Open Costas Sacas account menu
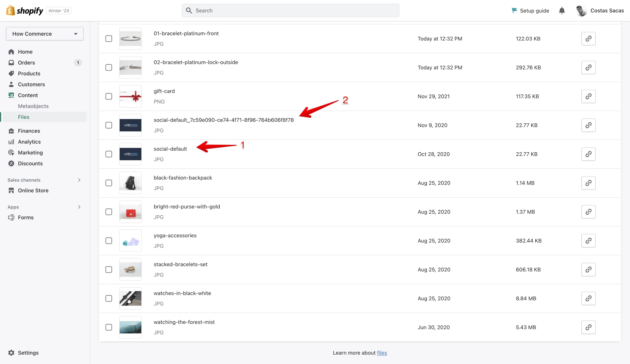The width and height of the screenshot is (630, 364). click(600, 10)
